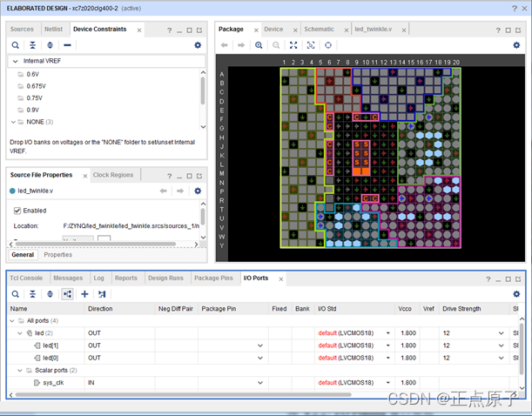
Task: Close the Device Constraints tab
Action: point(139,30)
